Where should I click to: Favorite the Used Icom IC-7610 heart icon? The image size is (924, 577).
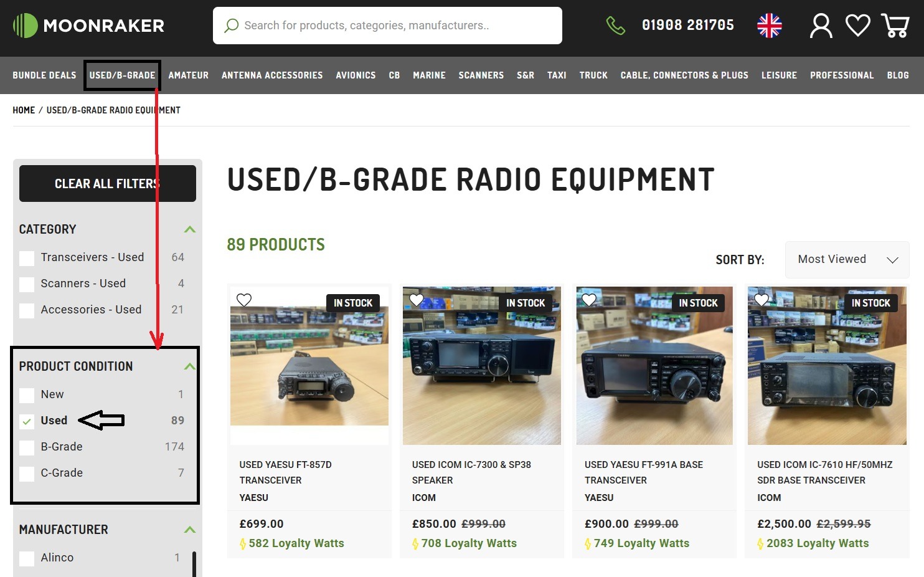click(x=761, y=300)
